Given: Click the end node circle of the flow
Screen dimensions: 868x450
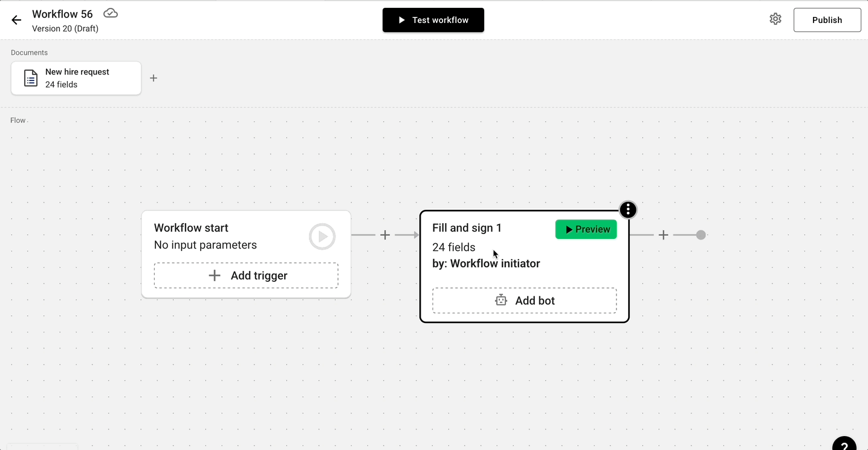Looking at the screenshot, I should [701, 235].
